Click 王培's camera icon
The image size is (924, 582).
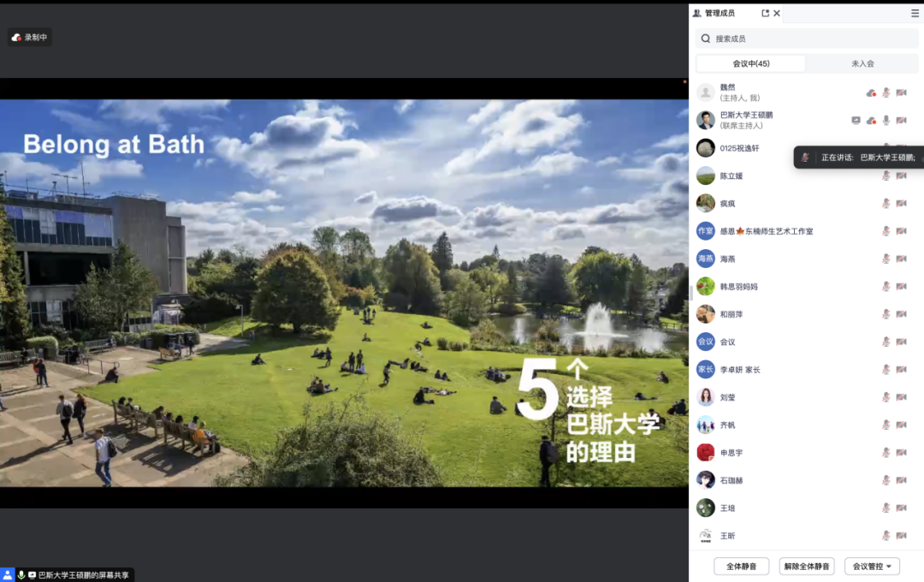point(901,508)
